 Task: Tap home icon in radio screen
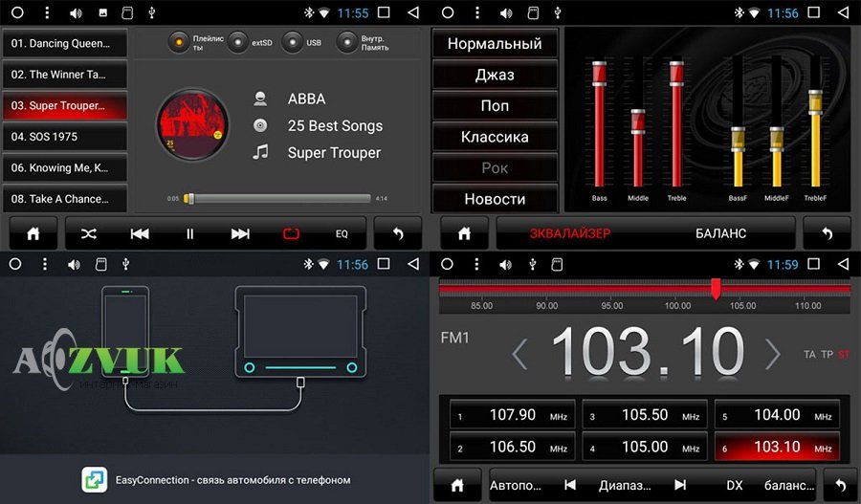[x=457, y=485]
